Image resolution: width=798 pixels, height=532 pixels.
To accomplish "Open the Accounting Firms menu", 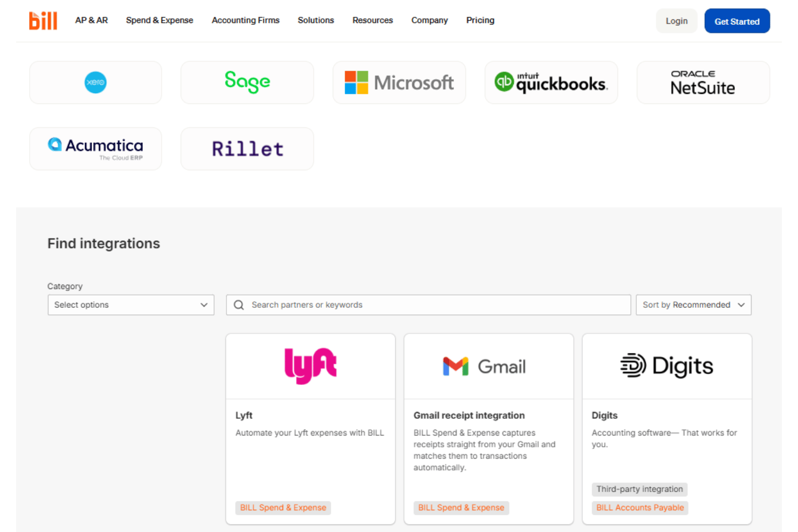I will pyautogui.click(x=245, y=20).
